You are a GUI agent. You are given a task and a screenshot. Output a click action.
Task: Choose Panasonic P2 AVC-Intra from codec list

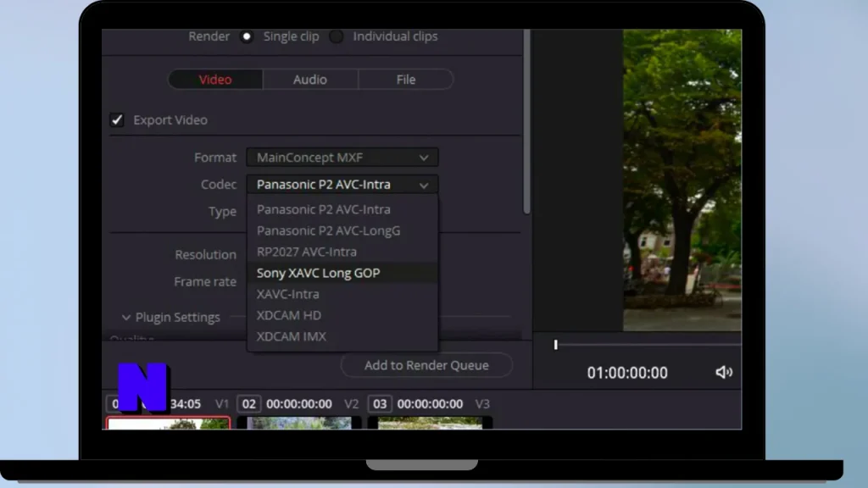[x=342, y=210]
